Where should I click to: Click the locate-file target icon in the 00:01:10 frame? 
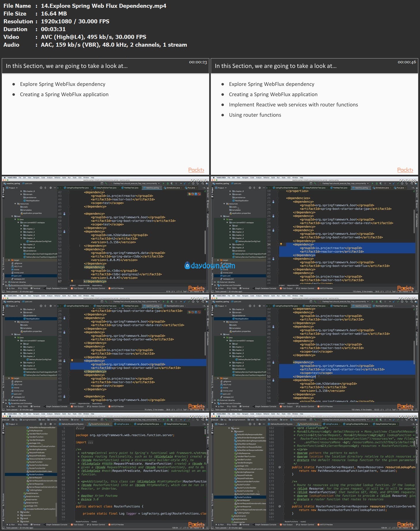pos(41,188)
